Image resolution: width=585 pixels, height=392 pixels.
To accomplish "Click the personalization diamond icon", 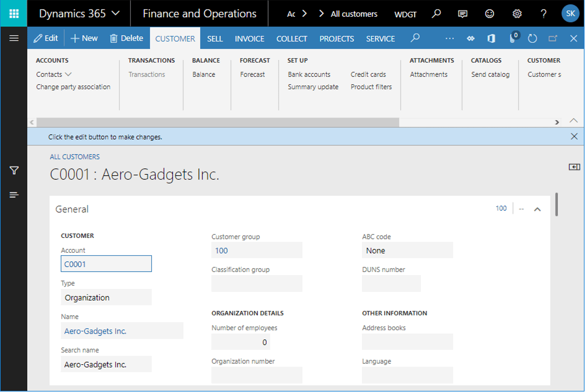I will (470, 39).
